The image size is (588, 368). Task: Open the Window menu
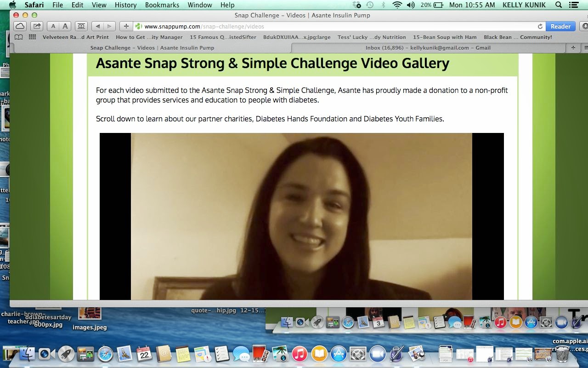click(x=200, y=5)
